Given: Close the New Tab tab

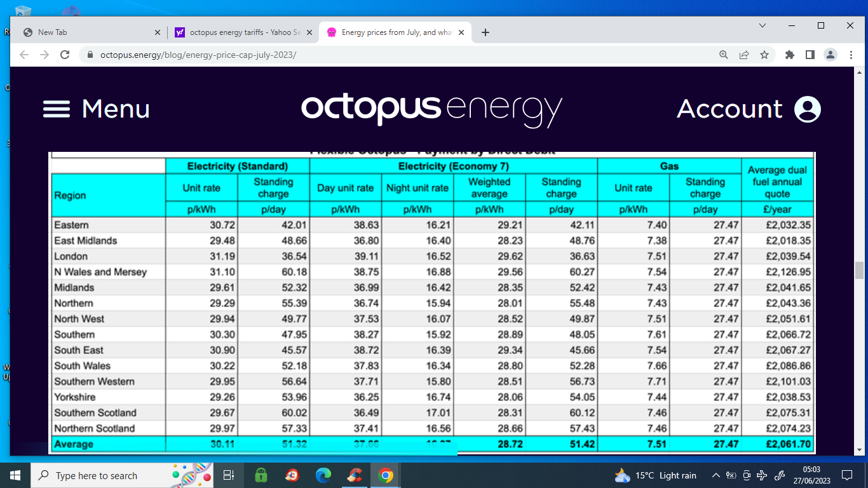Looking at the screenshot, I should (x=158, y=32).
